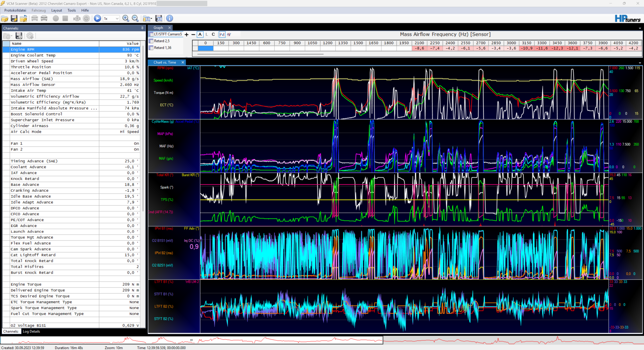Click the 2100 Hz histogram cell -8,6

point(419,48)
